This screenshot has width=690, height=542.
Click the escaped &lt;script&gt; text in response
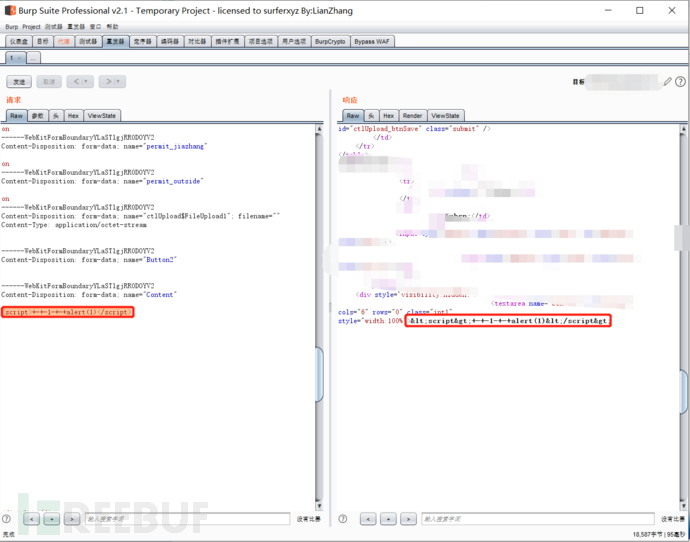coord(508,321)
